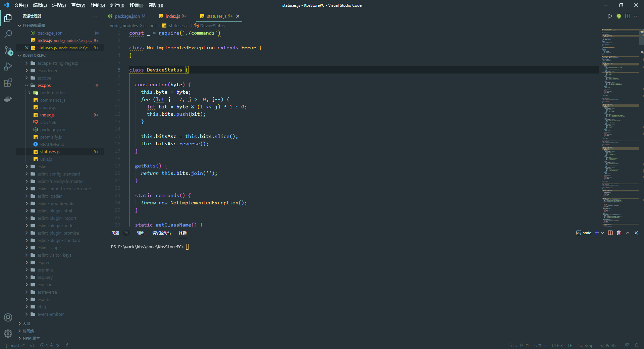Image resolution: width=644 pixels, height=349 pixels.
Task: Open the Search view in activity bar
Action: point(8,34)
